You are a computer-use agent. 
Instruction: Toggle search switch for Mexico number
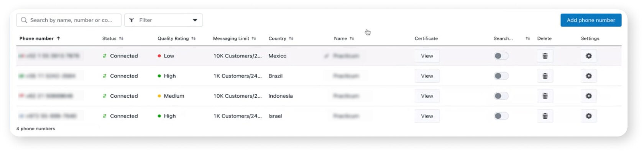[x=501, y=56]
